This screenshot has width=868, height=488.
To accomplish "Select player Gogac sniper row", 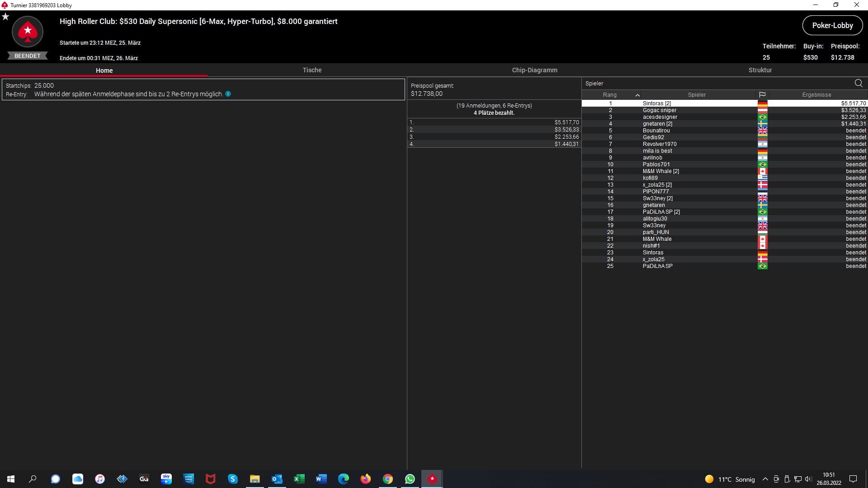I will [x=659, y=110].
